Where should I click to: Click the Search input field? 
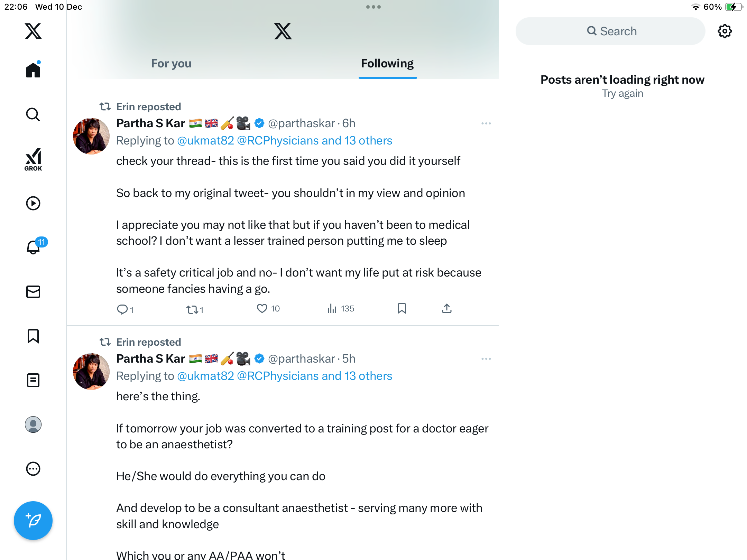[x=610, y=31]
